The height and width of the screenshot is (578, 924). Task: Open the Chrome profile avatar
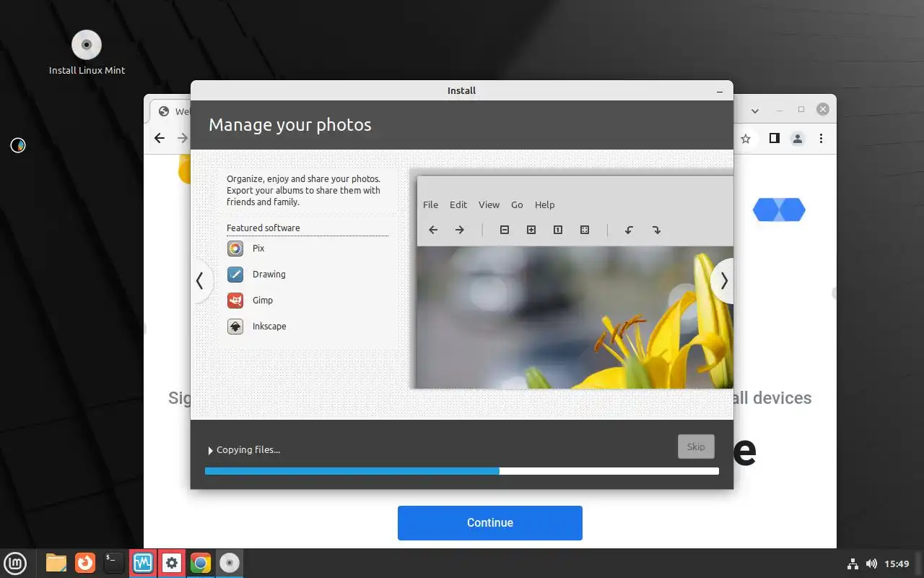pos(798,138)
